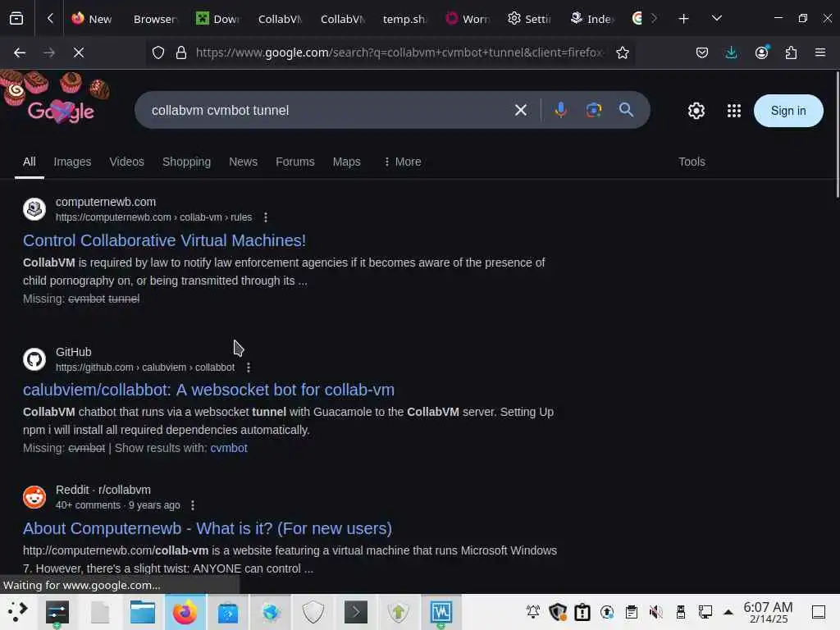Open calubviem/collabbot GitHub result
Image resolution: width=840 pixels, height=630 pixels.
point(208,390)
